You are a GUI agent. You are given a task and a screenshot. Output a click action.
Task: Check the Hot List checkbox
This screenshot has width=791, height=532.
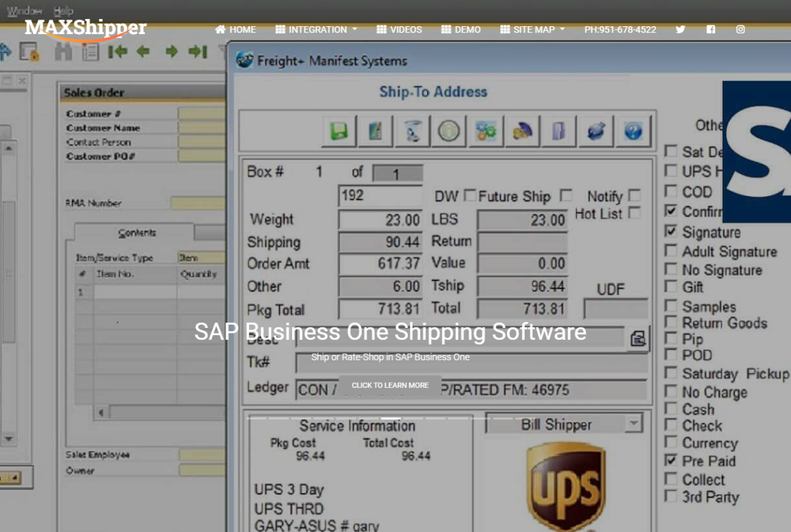click(634, 213)
